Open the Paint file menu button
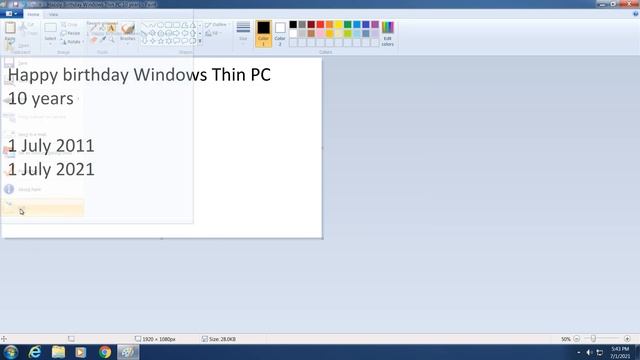The height and width of the screenshot is (360, 640). 10,14
